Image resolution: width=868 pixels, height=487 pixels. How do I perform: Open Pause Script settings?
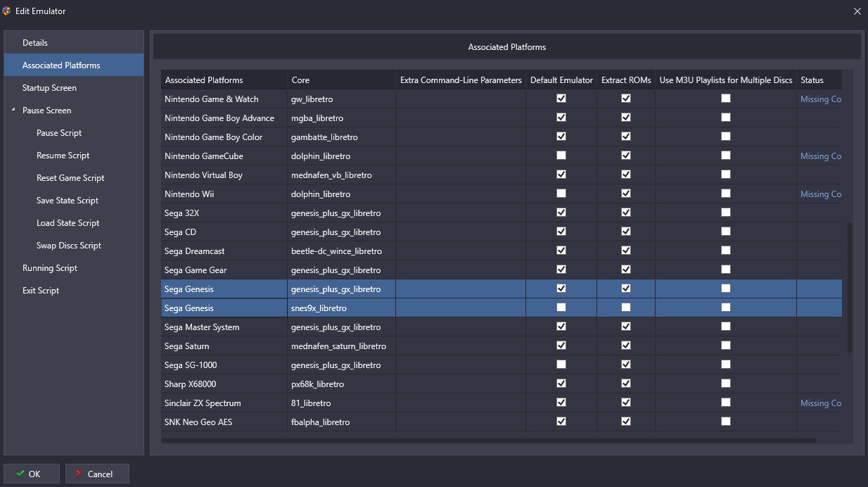(59, 133)
